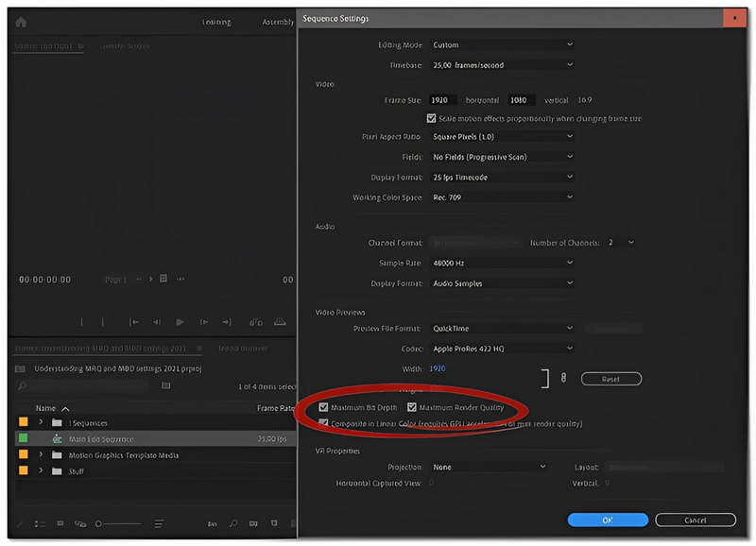Viewport: 756px width, 546px height.
Task: Step forward one frame in Source monitor
Action: (204, 321)
